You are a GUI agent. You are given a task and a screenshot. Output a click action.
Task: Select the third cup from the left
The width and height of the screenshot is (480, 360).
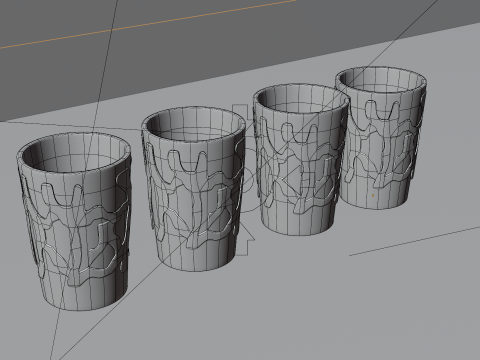(x=300, y=159)
